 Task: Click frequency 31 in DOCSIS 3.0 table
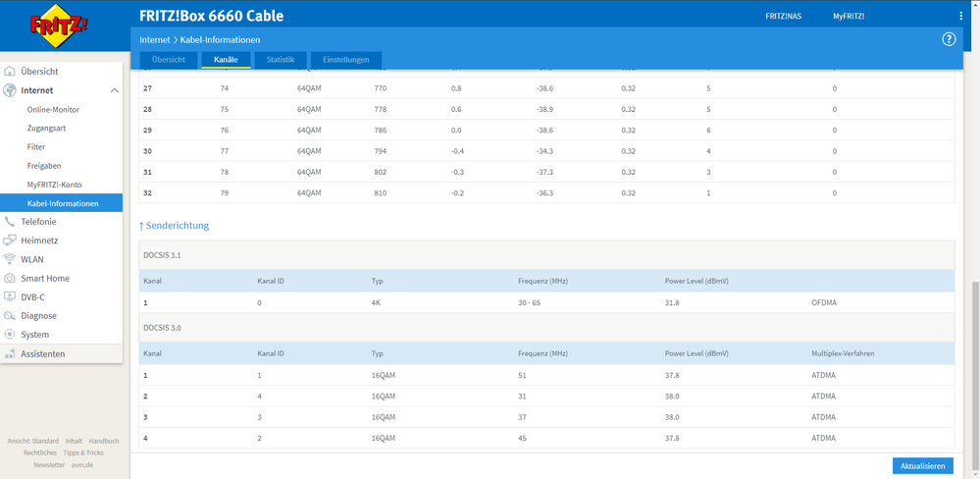point(522,397)
